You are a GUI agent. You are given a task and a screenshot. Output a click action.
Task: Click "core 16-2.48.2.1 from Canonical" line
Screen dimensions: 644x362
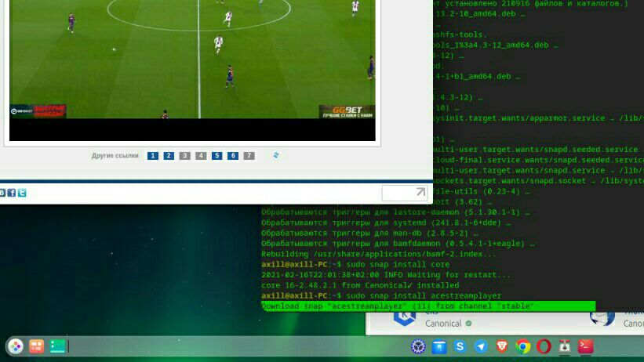(x=360, y=285)
